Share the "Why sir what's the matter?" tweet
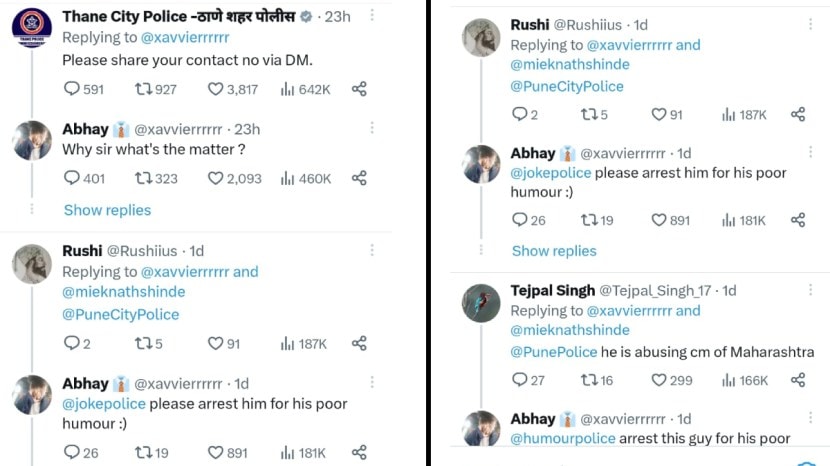The width and height of the screenshot is (830, 466). (359, 178)
